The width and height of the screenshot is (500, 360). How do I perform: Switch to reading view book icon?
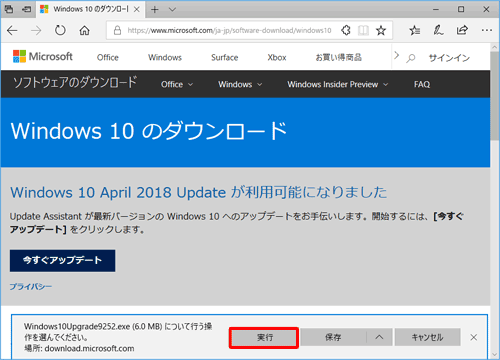pyautogui.click(x=363, y=31)
